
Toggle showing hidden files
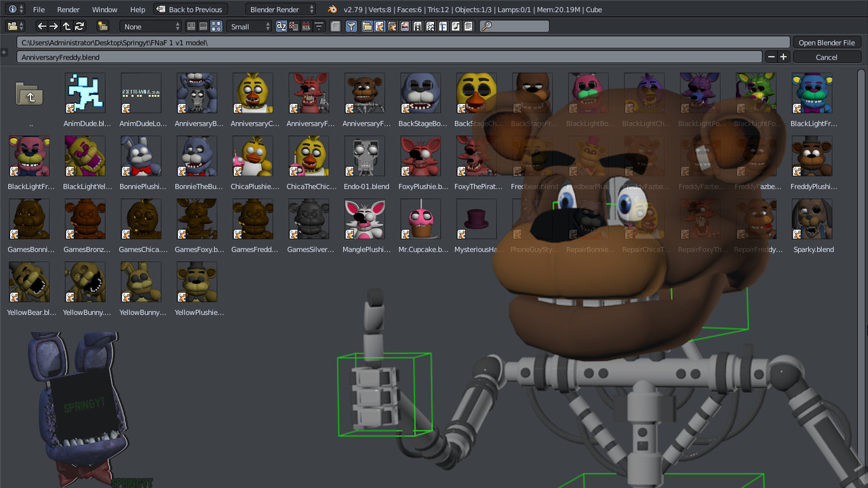[x=336, y=26]
